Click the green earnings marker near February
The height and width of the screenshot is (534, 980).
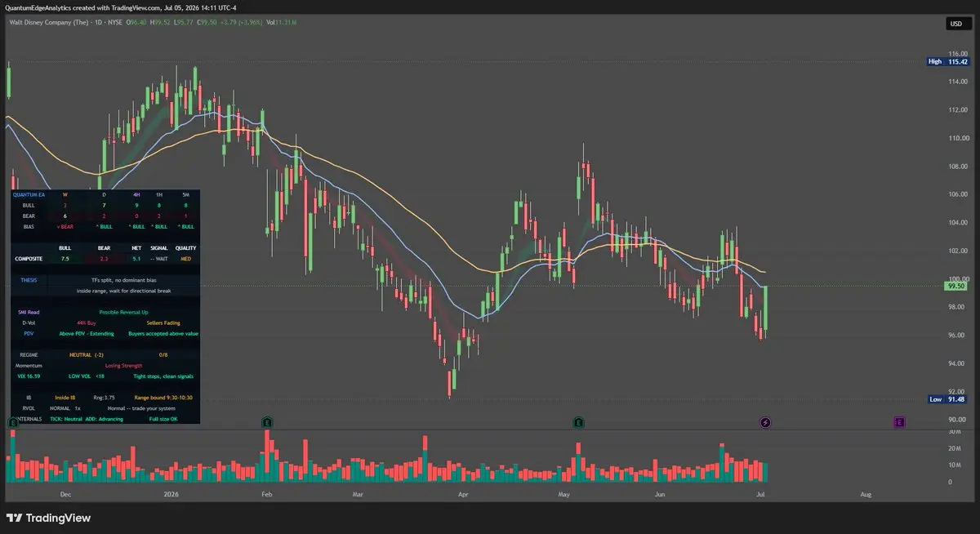click(x=267, y=422)
